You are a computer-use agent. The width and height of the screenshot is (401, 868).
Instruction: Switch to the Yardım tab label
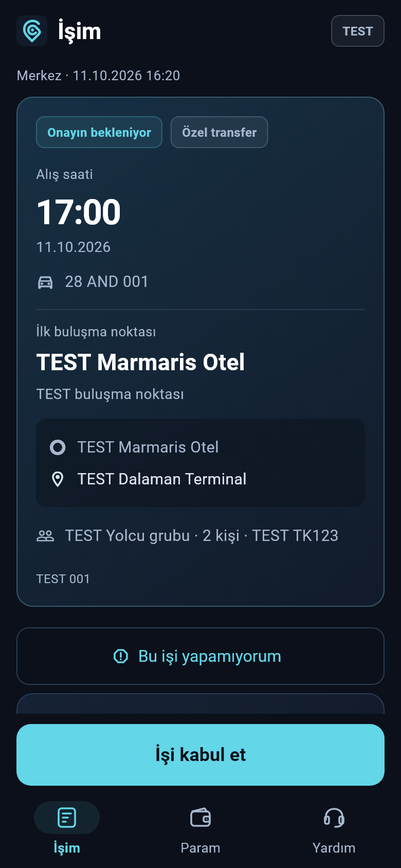coord(334,848)
